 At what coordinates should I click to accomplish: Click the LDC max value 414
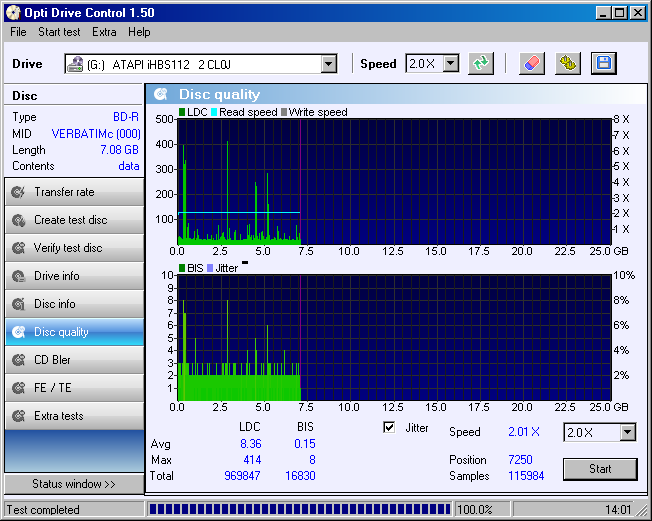(252, 460)
